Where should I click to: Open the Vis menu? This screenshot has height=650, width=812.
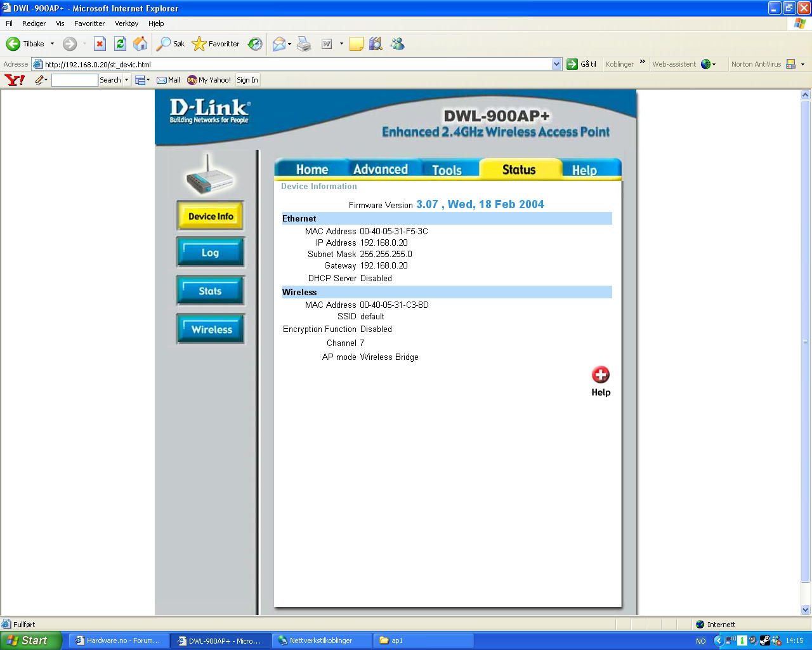[60, 23]
